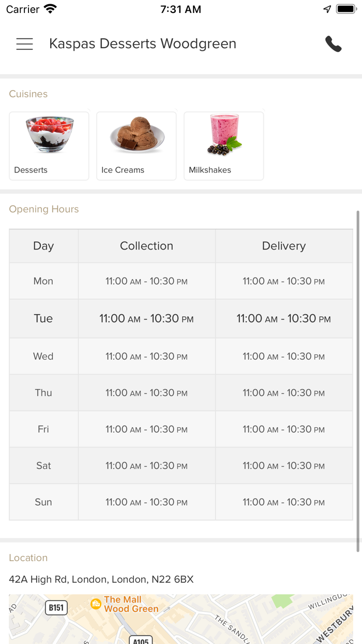Tap the address 42A High Rd text
The image size is (362, 644).
(x=101, y=579)
